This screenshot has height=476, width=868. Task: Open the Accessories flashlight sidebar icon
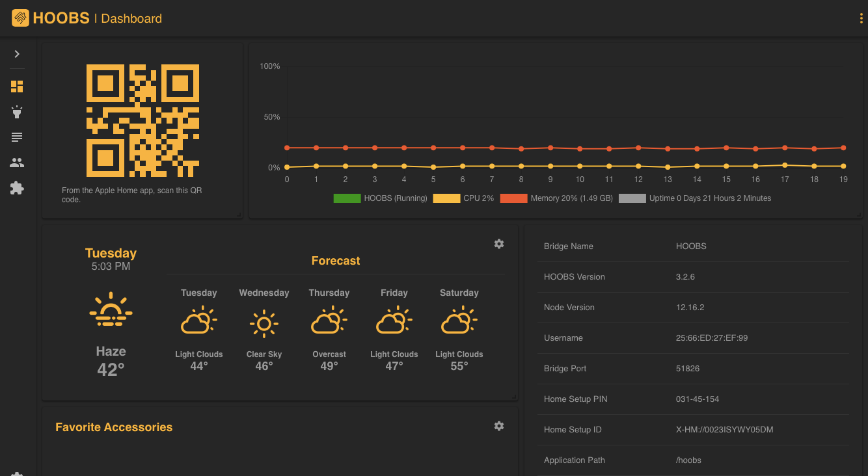pos(17,112)
